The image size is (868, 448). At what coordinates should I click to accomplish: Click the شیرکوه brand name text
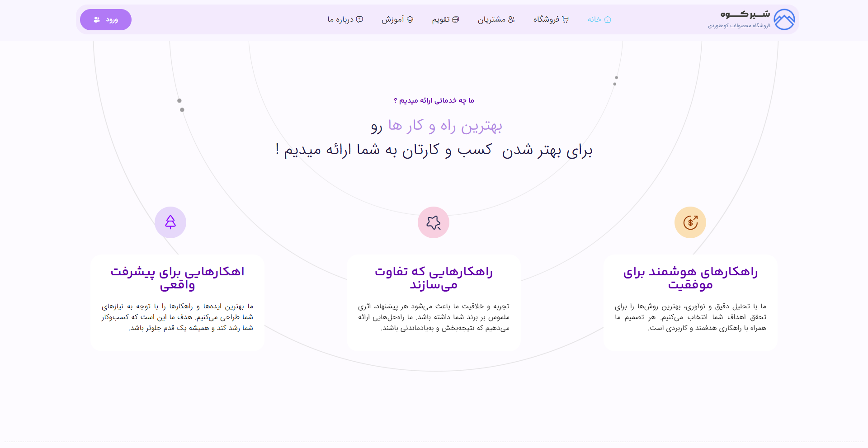point(745,14)
